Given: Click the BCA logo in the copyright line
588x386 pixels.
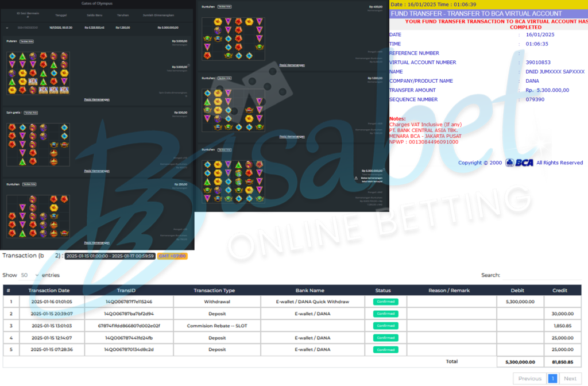Looking at the screenshot, I should tap(519, 163).
